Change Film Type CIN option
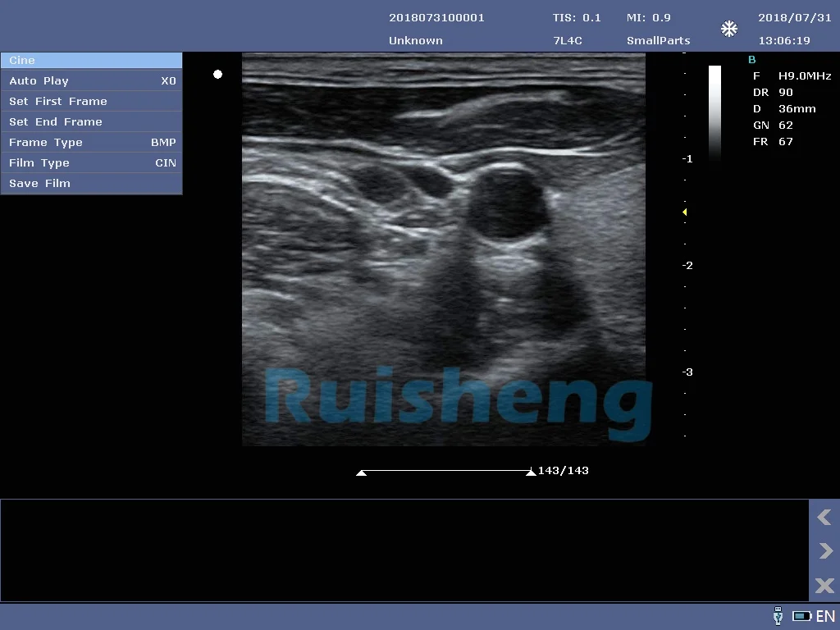The width and height of the screenshot is (840, 630). (x=91, y=163)
